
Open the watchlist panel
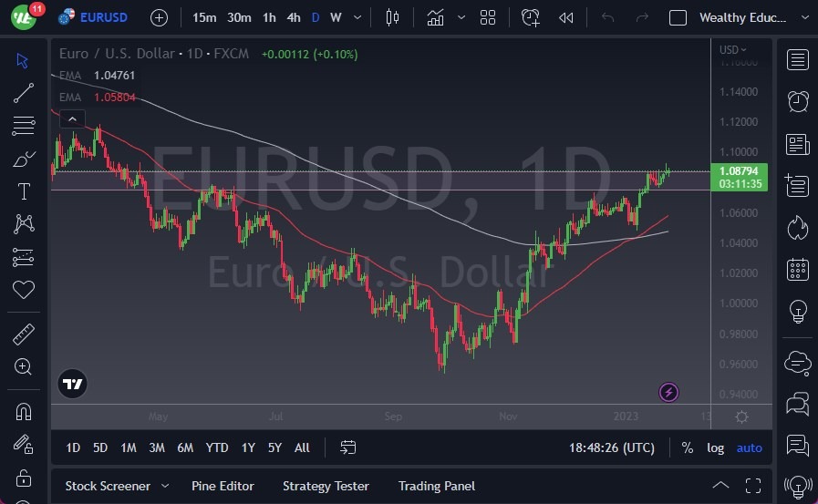(x=798, y=60)
